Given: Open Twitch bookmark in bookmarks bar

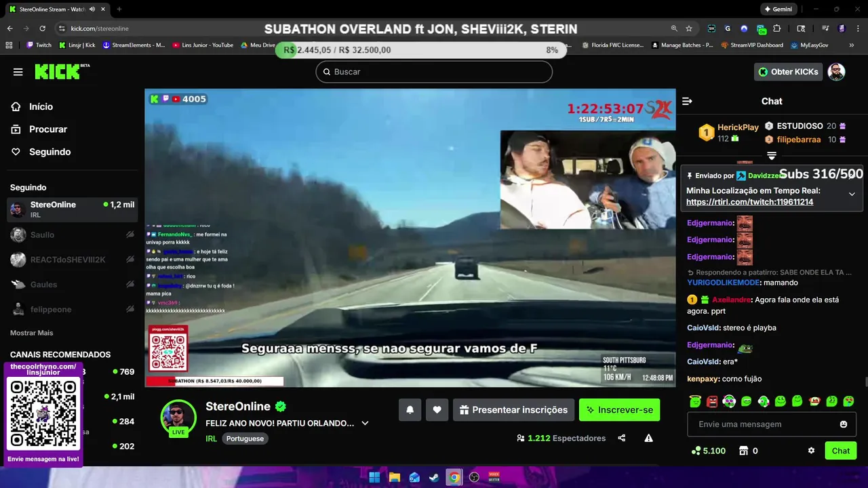Looking at the screenshot, I should coord(39,45).
